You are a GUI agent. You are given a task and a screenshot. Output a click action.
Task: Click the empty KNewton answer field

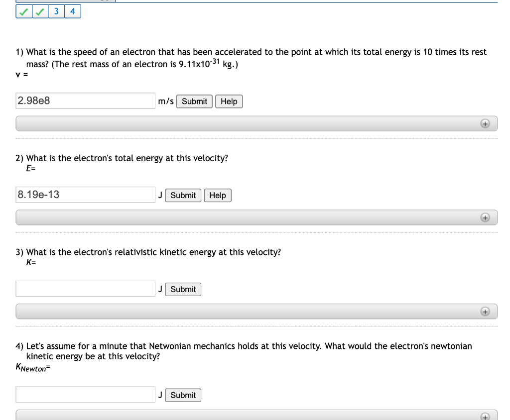point(86,395)
